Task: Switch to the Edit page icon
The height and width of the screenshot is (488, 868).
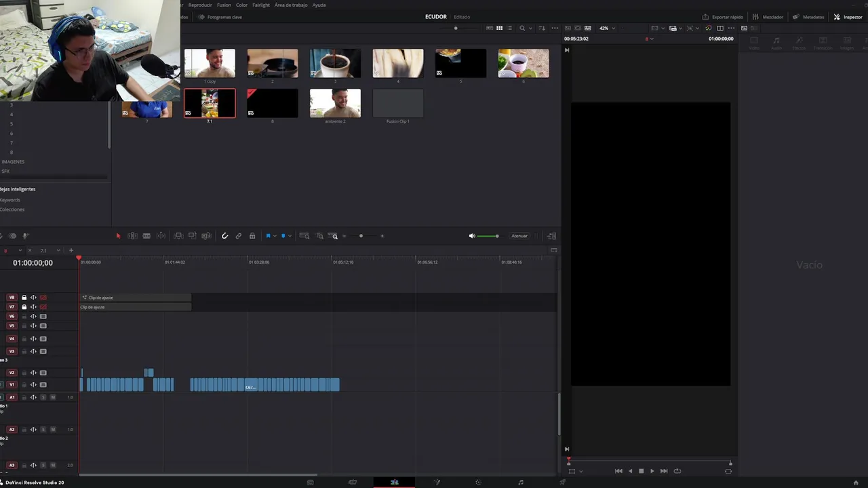Action: coord(394,483)
